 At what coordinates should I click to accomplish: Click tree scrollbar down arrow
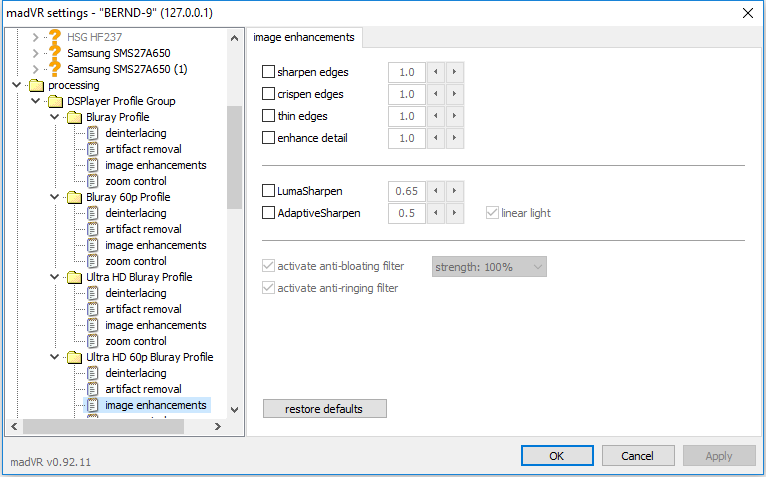pyautogui.click(x=234, y=410)
